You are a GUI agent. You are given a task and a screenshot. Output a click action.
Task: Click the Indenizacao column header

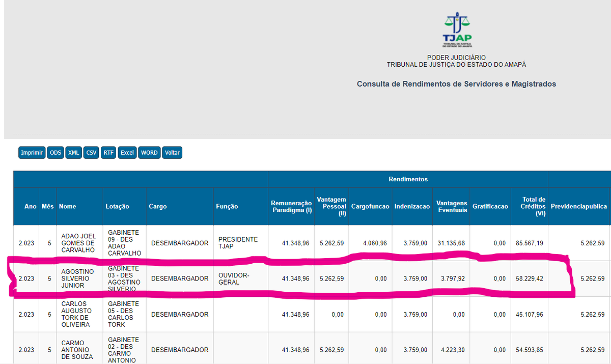point(412,207)
